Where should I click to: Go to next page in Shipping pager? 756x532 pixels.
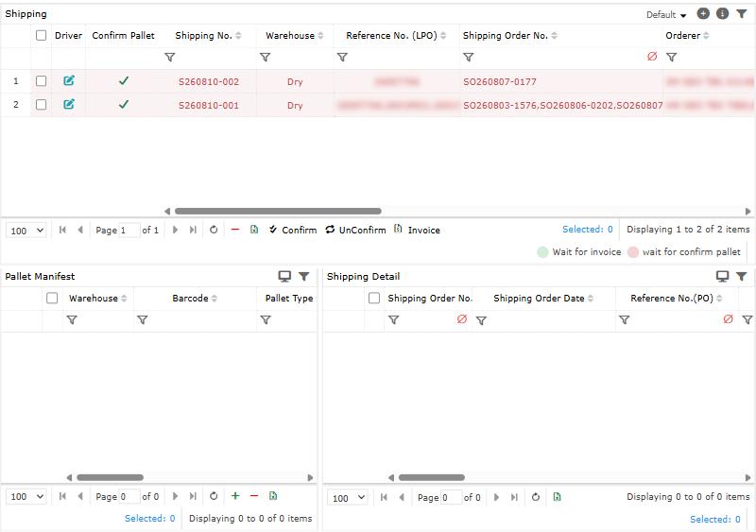[x=175, y=230]
